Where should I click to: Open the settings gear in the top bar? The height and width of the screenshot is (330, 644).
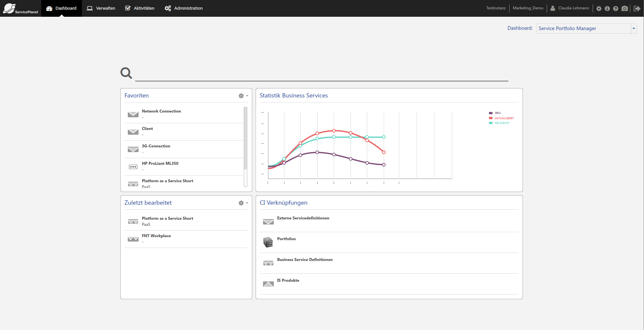pyautogui.click(x=599, y=8)
